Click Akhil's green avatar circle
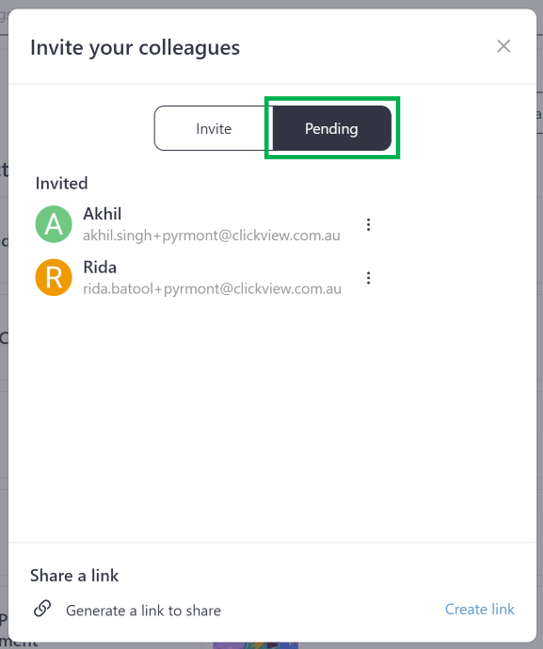The width and height of the screenshot is (543, 649). point(54,224)
